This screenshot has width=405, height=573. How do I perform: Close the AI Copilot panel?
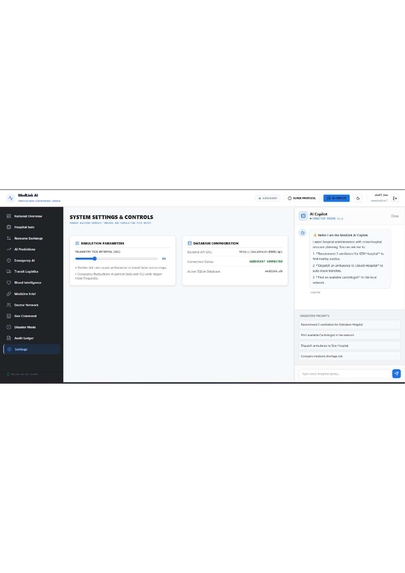point(395,216)
